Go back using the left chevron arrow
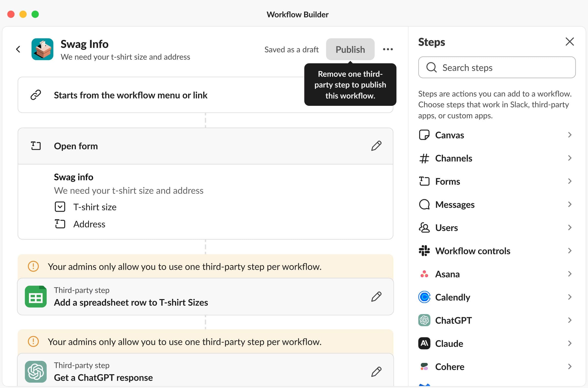The image size is (588, 388). click(18, 49)
